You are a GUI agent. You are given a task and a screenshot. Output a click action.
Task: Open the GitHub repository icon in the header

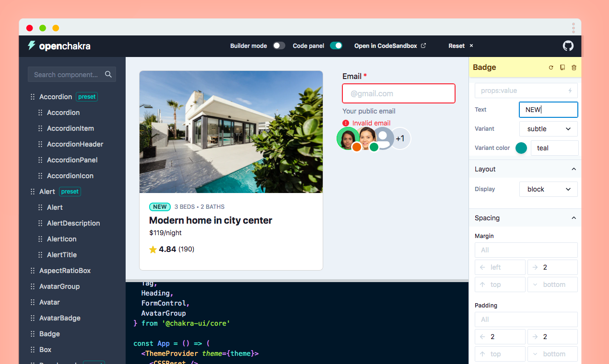[568, 45]
